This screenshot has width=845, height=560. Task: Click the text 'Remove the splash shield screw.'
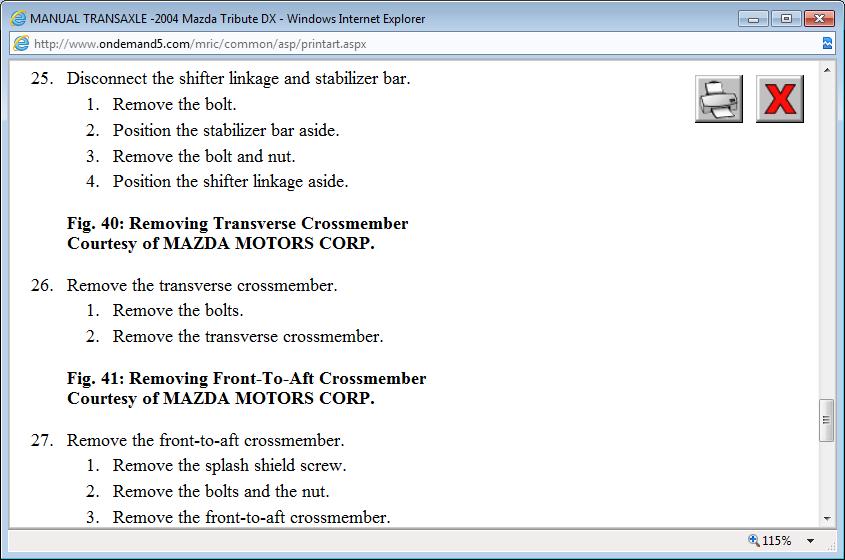coord(229,466)
